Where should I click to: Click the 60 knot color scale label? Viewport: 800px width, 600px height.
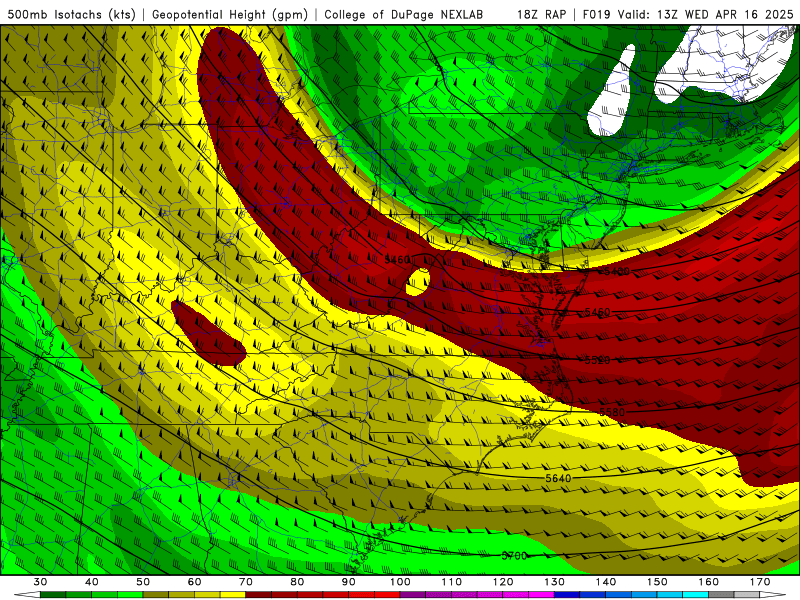click(x=194, y=582)
